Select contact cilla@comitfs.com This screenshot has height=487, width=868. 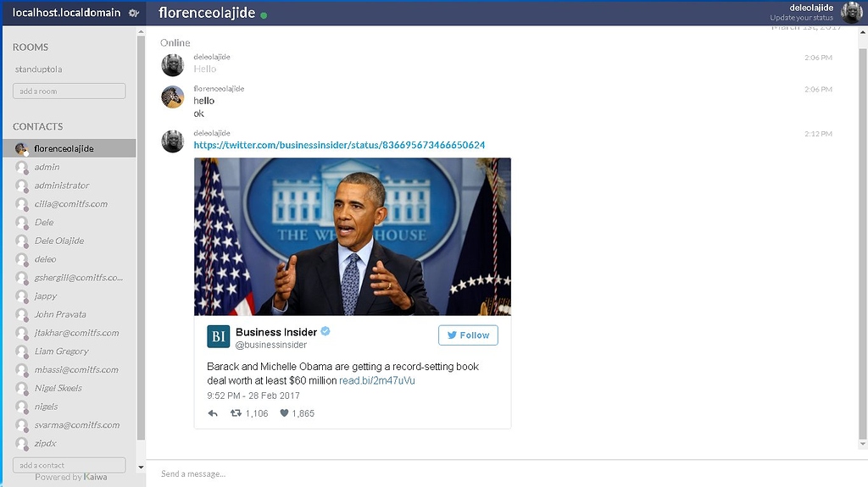70,203
